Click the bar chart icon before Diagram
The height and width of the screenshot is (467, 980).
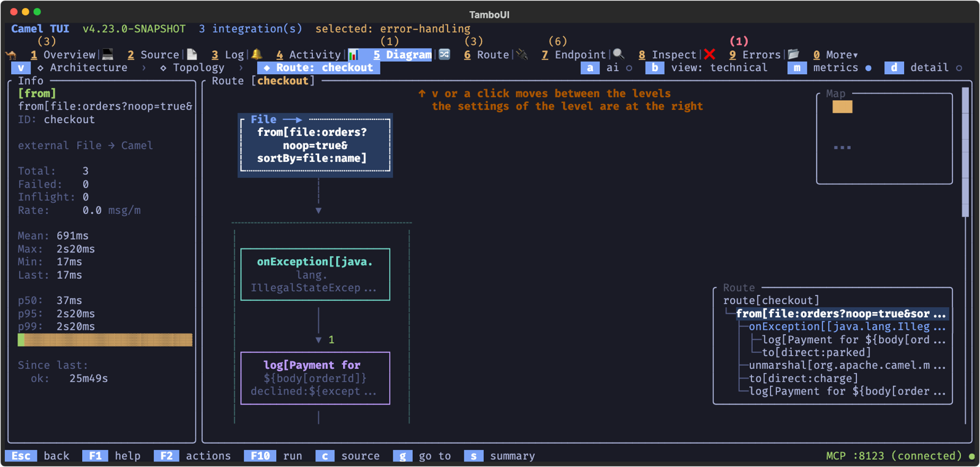point(353,55)
